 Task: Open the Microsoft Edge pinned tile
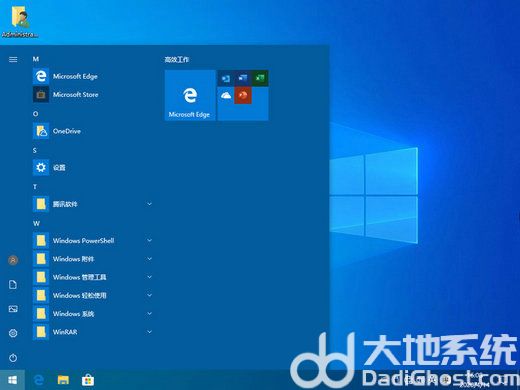click(190, 95)
